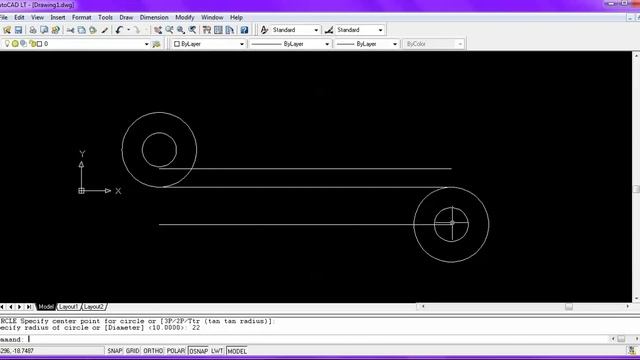Open the Help menu

click(236, 18)
